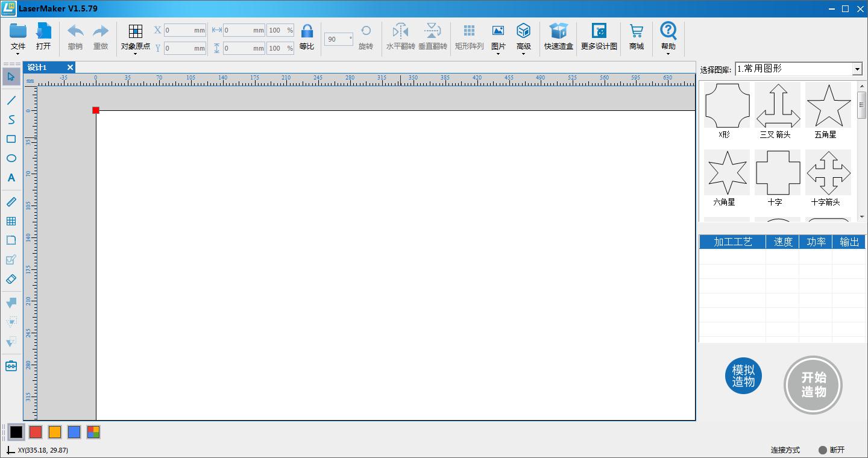Open the 帮助 help menu

tap(668, 37)
